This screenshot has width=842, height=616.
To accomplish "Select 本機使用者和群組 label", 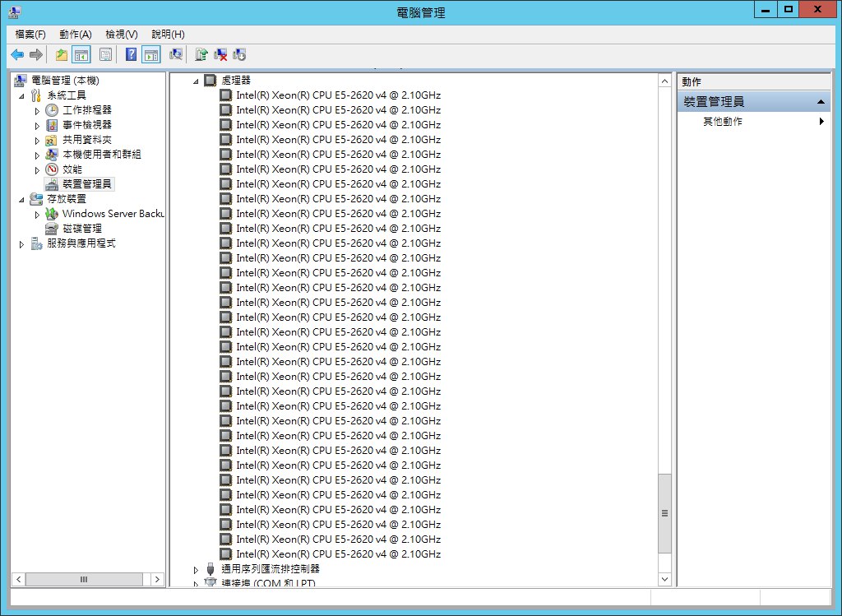I will coord(101,155).
